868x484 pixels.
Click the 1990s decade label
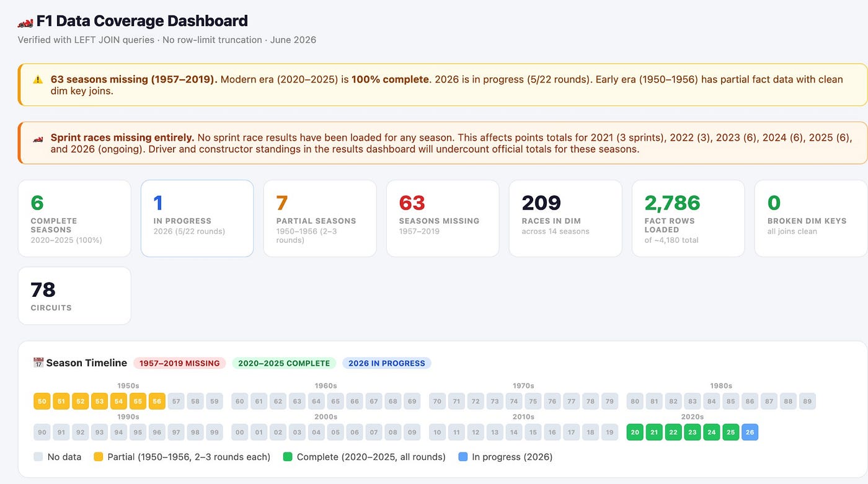128,417
